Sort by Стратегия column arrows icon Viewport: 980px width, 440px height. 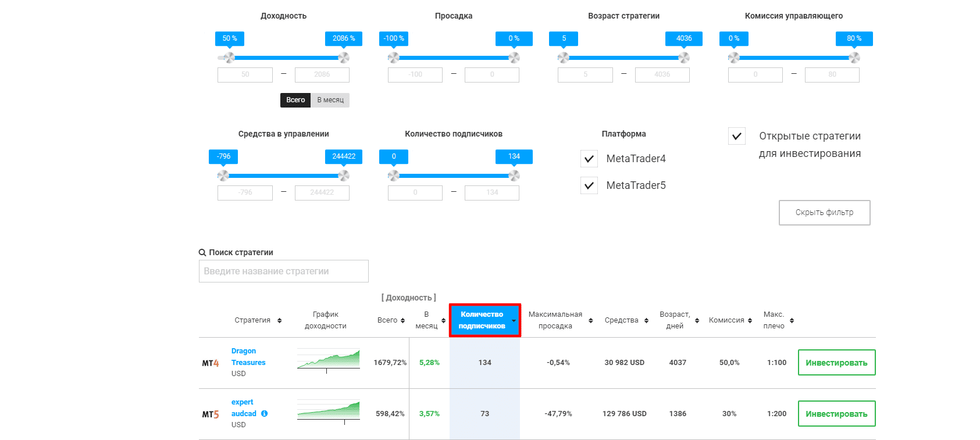click(280, 320)
